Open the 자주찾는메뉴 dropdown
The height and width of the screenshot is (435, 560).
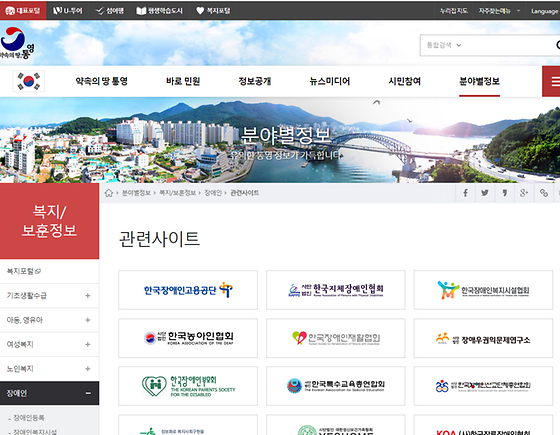pyautogui.click(x=499, y=11)
